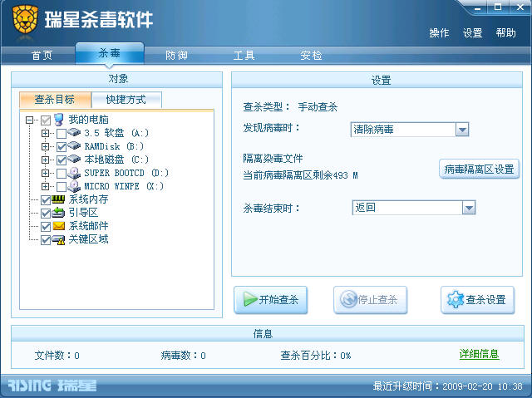Image resolution: width=532 pixels, height=398 pixels.
Task: Click the 当前病毒隔离区剩余493 M text
Action: [x=301, y=175]
